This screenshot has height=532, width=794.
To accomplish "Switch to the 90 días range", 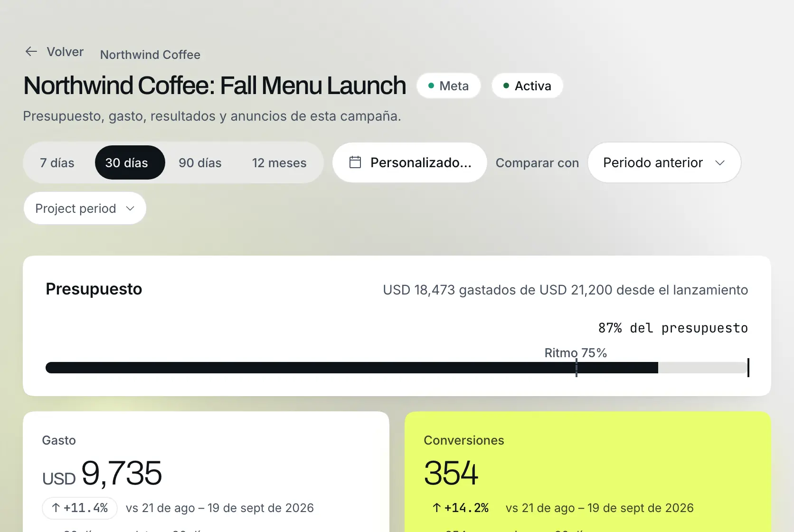I will pos(200,162).
